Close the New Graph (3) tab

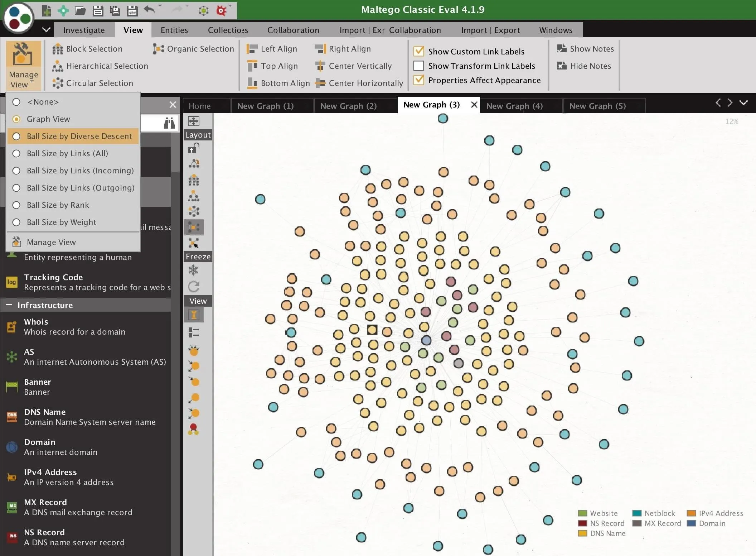(x=474, y=105)
